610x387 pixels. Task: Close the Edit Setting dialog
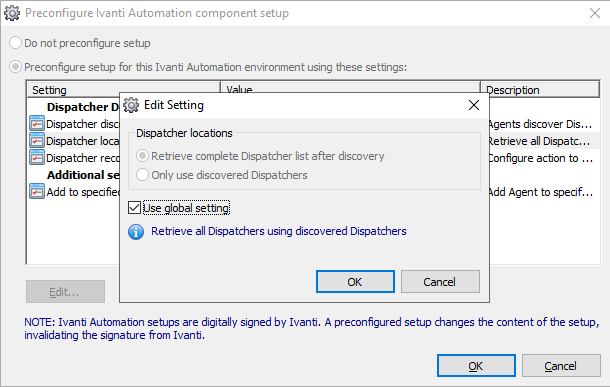tap(473, 105)
